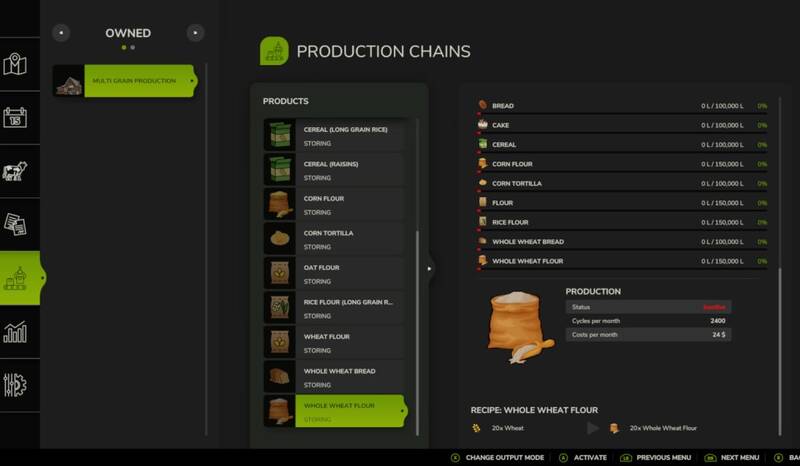The image size is (800, 466).
Task: Go to previous page of Owned list
Action: [x=61, y=33]
